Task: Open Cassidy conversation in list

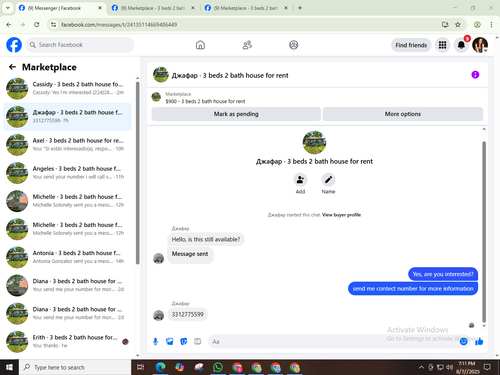Action: tap(68, 88)
